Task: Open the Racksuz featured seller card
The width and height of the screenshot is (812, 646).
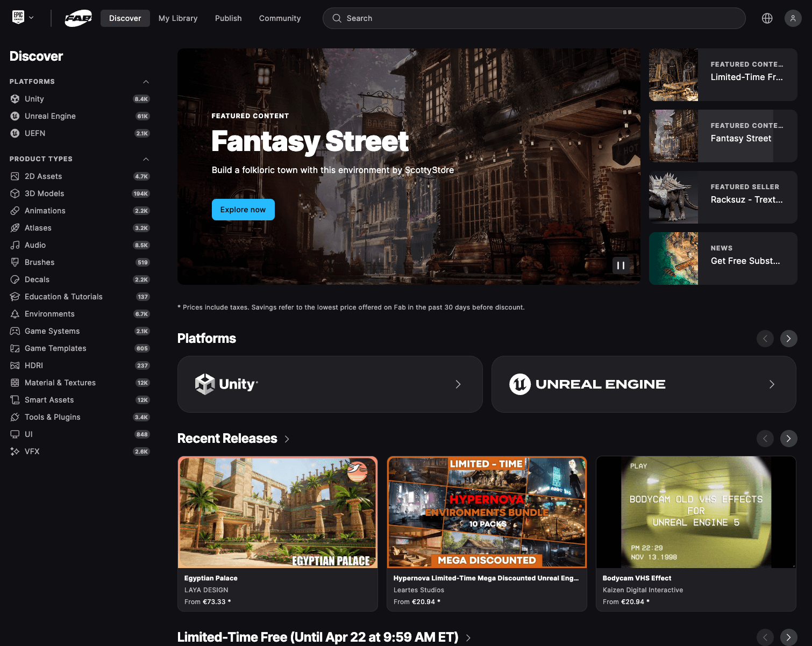Action: [723, 197]
